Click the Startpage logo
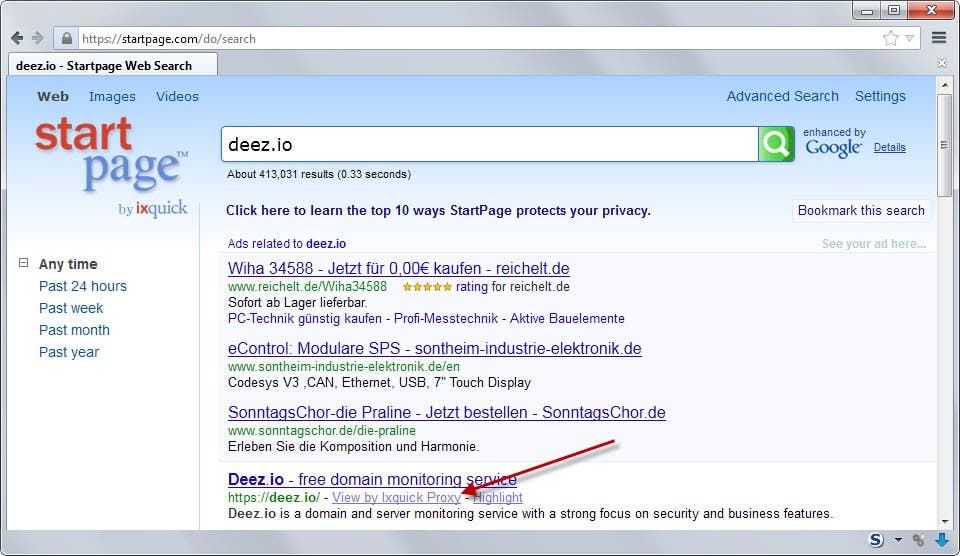 [x=111, y=155]
